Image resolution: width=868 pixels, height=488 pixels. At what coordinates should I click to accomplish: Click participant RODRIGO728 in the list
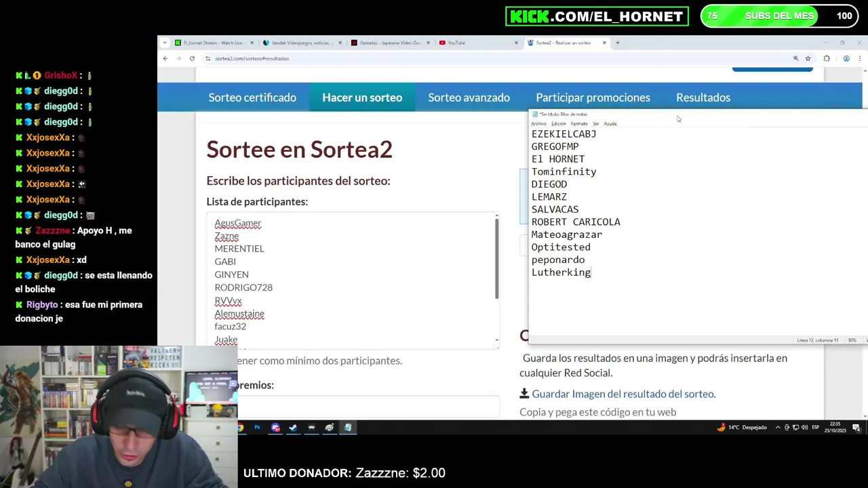tap(243, 287)
